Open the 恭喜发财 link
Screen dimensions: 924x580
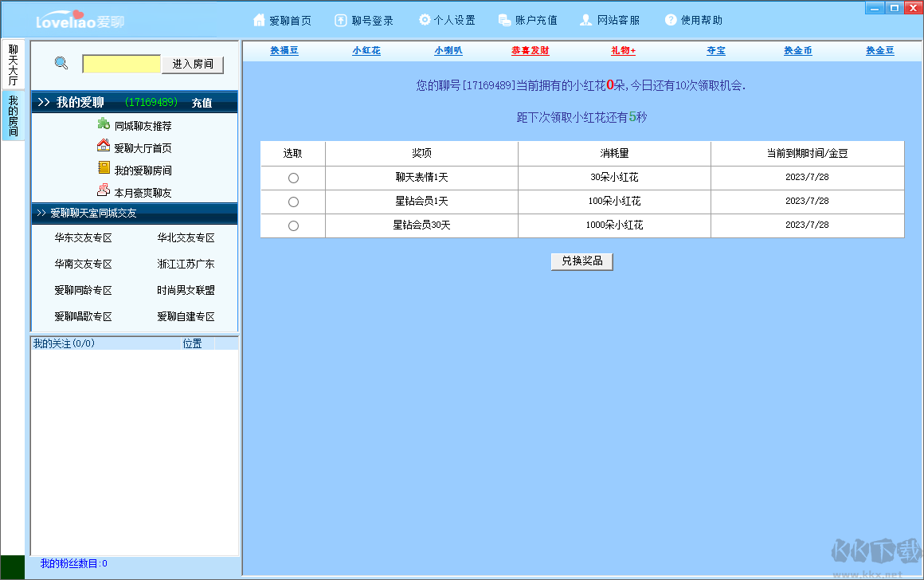point(530,51)
